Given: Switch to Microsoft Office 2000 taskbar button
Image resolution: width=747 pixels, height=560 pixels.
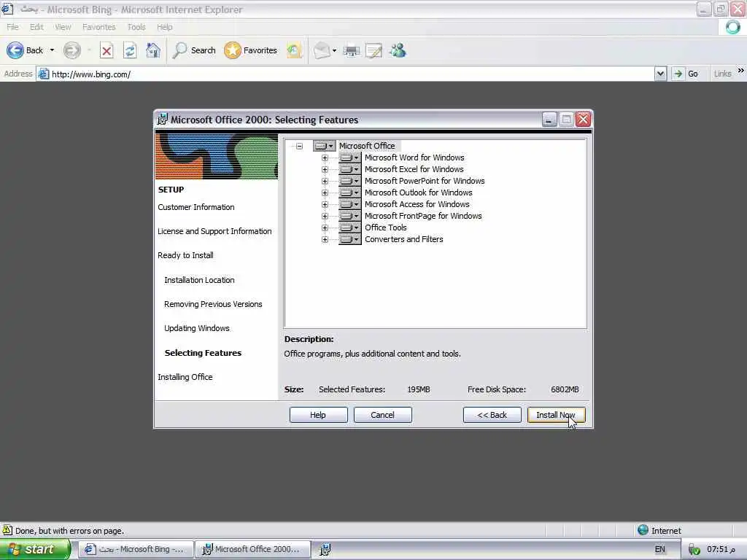Looking at the screenshot, I should (252, 549).
